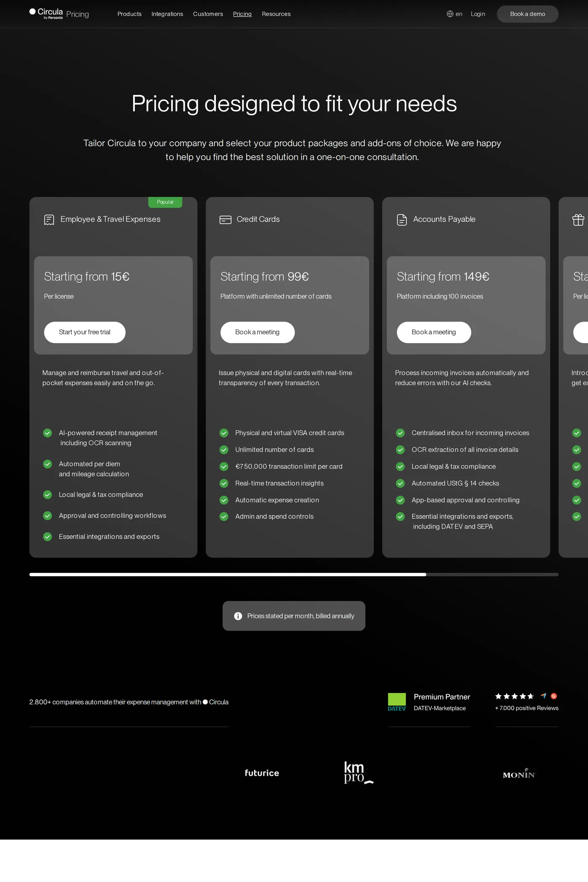Click the MONIN customer logo
This screenshot has width=588, height=882.
(x=520, y=774)
